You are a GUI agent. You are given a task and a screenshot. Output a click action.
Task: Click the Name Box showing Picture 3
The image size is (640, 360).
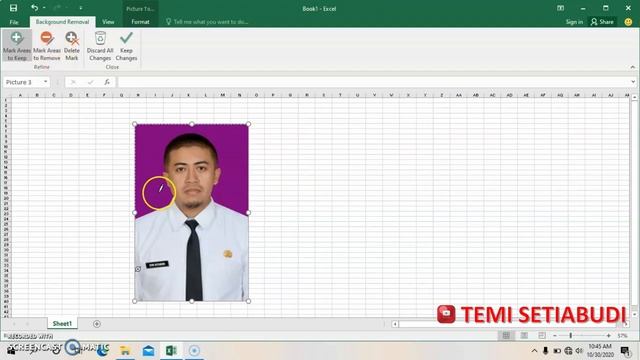click(22, 82)
